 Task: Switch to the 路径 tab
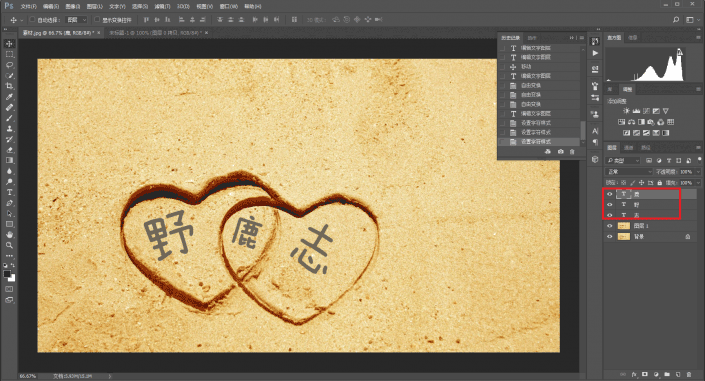(x=646, y=148)
